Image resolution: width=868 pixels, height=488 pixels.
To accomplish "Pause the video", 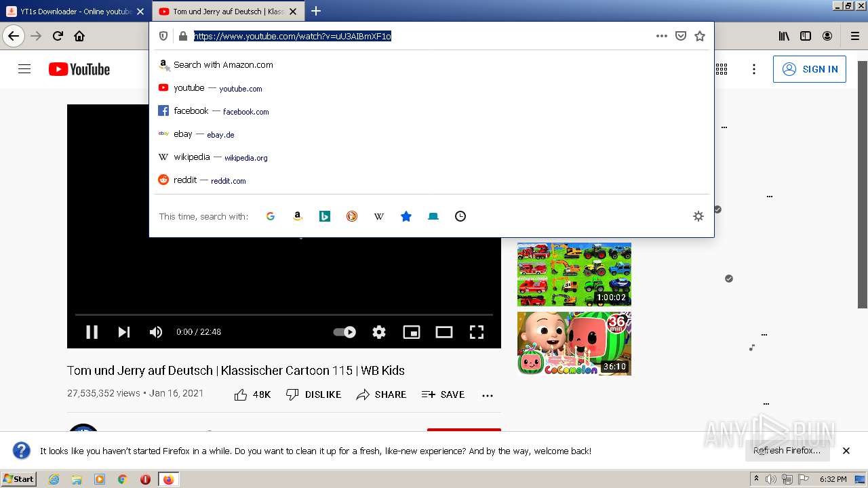I will 92,332.
